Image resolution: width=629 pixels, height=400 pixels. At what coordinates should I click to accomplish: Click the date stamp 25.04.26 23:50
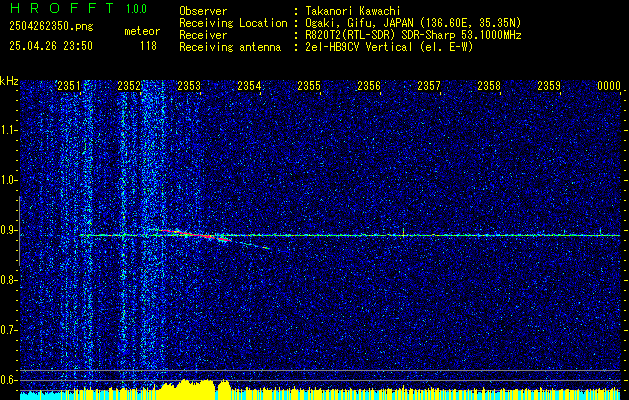[51, 46]
